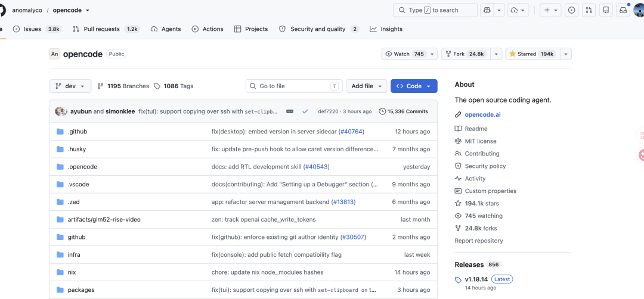This screenshot has width=644, height=299.
Task: Expand the star lists caret
Action: point(566,54)
